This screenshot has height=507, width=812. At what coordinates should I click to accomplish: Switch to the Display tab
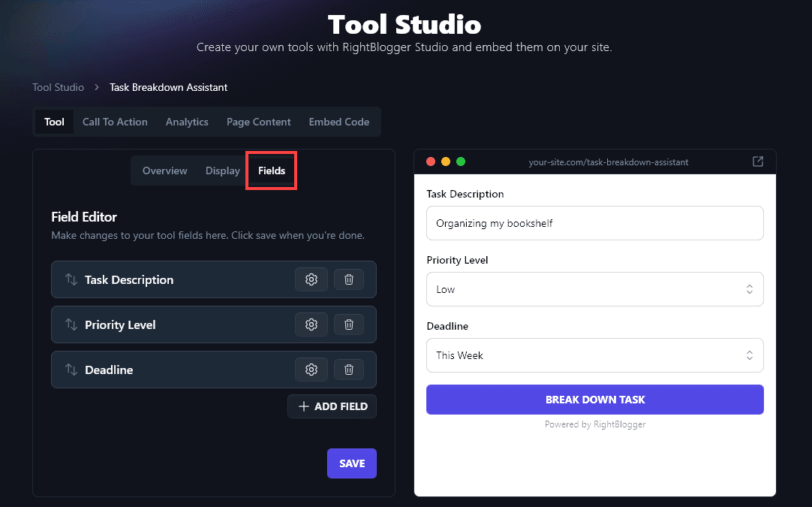(222, 171)
